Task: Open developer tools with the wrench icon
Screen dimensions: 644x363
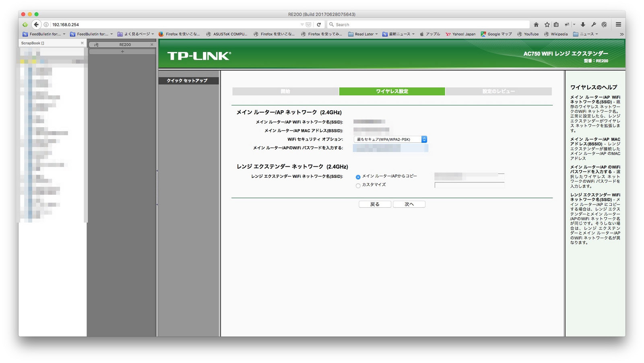Action: tap(593, 24)
